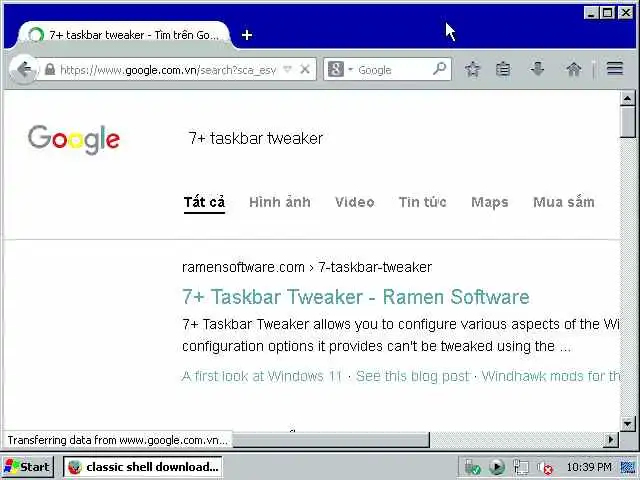The width and height of the screenshot is (640, 480).
Task: Open the 'Windhawk mods' sitelink
Action: [551, 376]
